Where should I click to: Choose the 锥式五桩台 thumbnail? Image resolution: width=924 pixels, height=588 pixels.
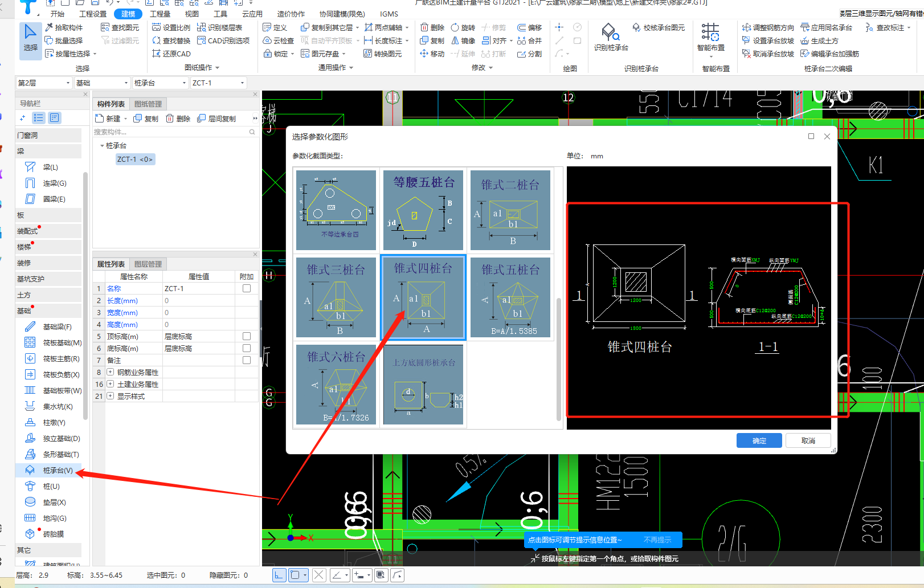tap(510, 297)
